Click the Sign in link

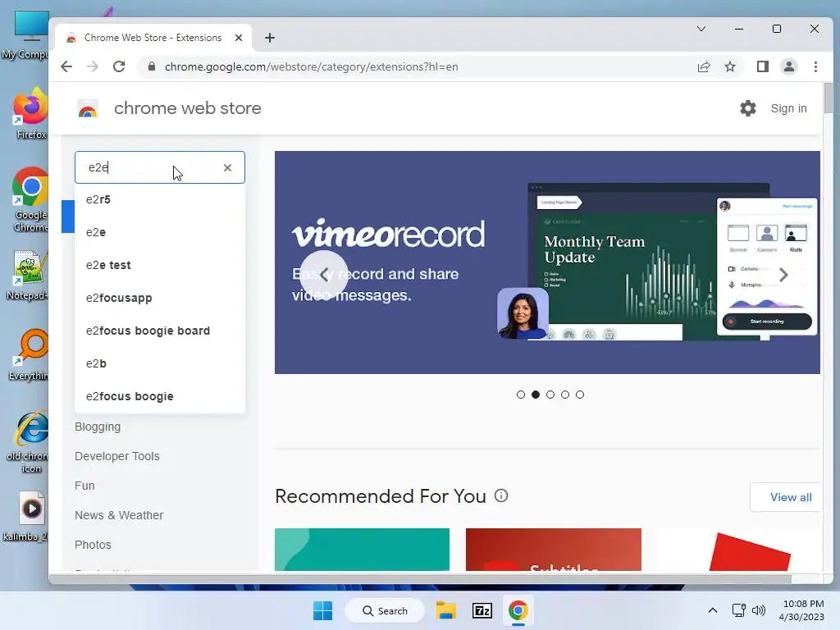click(788, 108)
